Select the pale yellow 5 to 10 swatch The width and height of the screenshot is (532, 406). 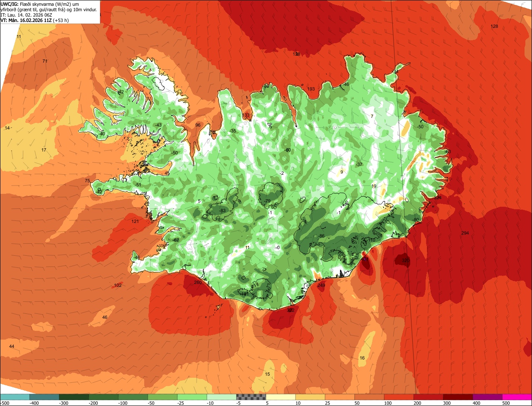coord(281,397)
